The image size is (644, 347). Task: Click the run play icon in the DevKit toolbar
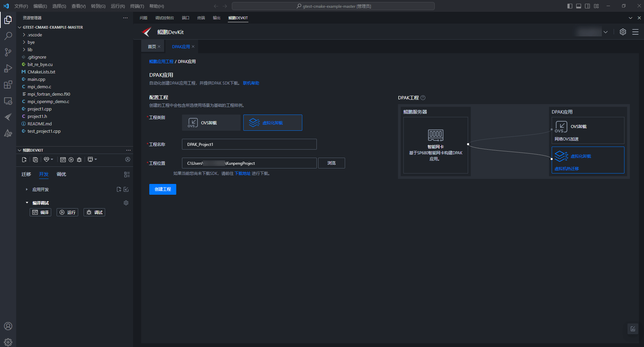(x=71, y=160)
